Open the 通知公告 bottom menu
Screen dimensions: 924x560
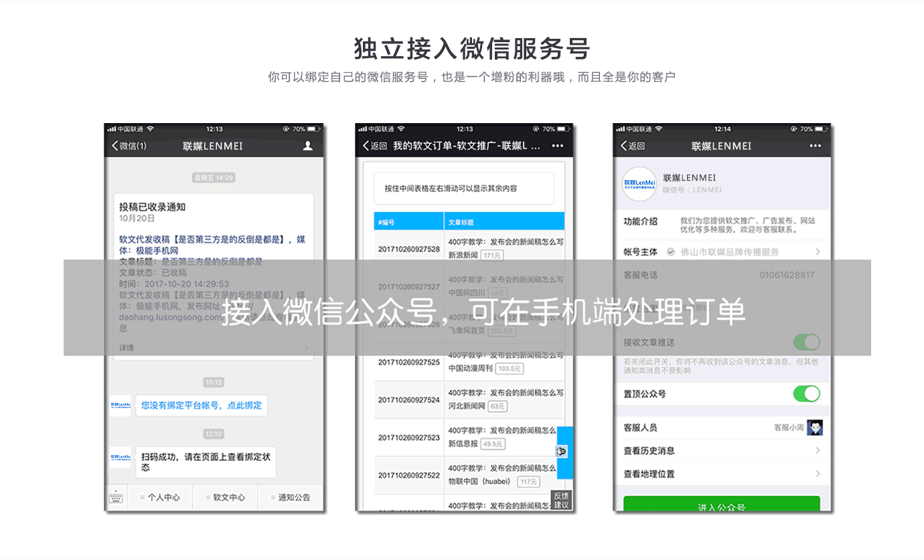291,498
